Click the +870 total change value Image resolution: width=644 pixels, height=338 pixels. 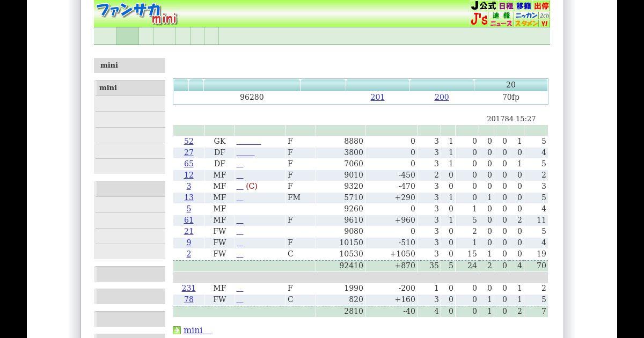(405, 266)
